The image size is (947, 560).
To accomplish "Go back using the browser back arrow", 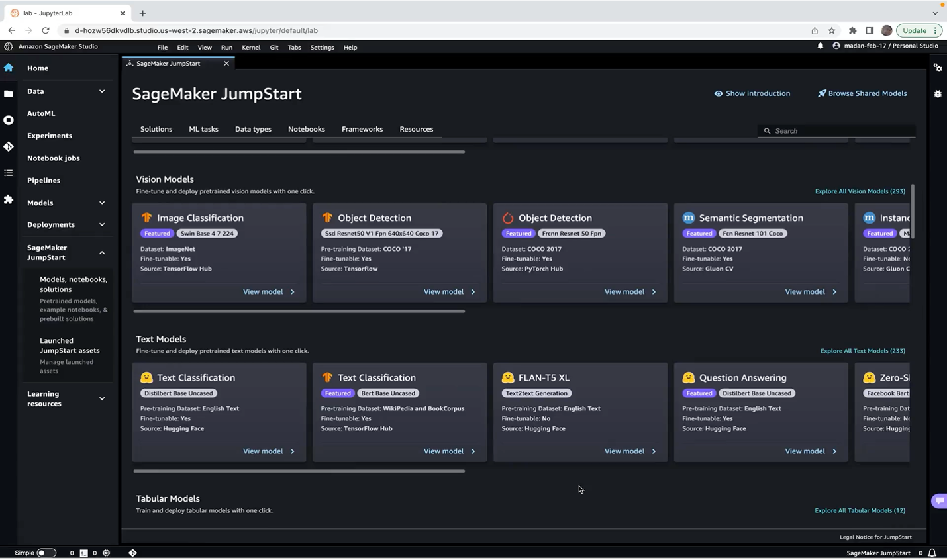I will pos(11,30).
